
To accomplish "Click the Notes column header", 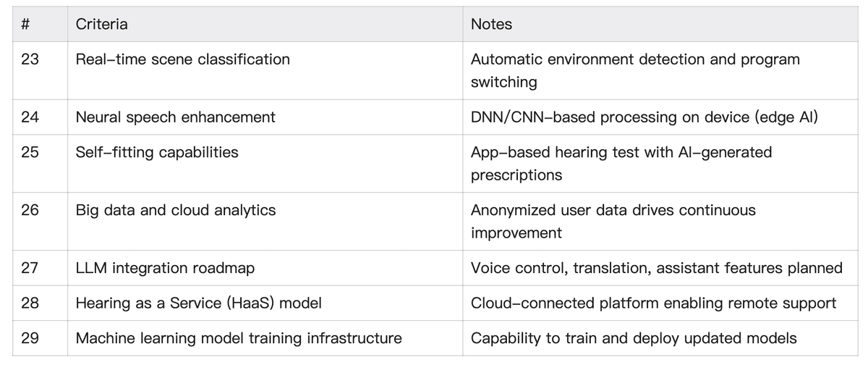I will [491, 24].
